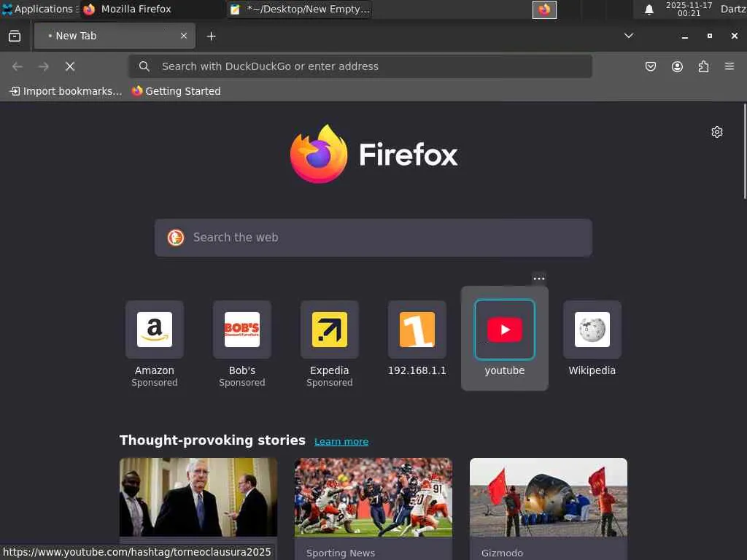Click the date and time clock in the panel
The image size is (747, 560).
pyautogui.click(x=689, y=9)
